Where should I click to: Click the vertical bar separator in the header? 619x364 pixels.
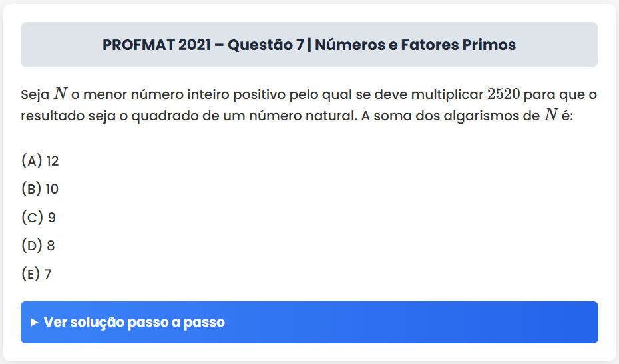click(x=309, y=45)
